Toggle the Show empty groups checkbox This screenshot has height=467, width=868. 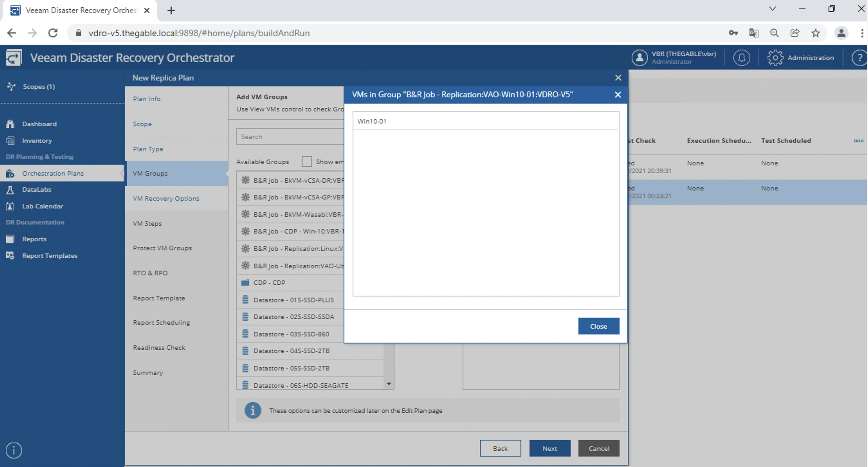[307, 162]
